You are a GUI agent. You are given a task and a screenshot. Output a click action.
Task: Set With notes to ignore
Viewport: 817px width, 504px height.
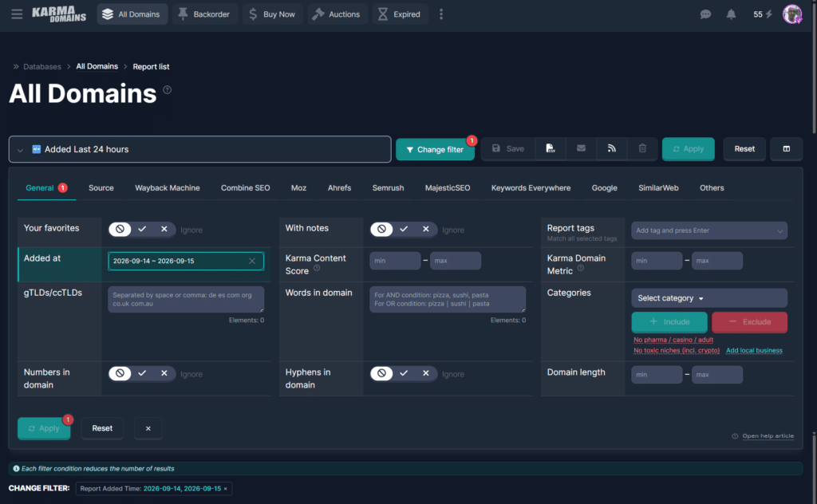pos(381,229)
